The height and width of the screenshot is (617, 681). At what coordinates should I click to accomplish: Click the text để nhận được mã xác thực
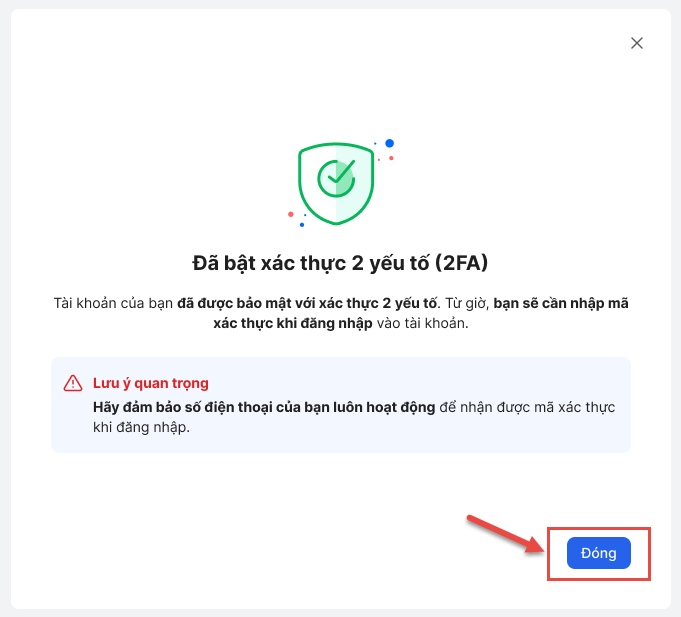pos(527,407)
